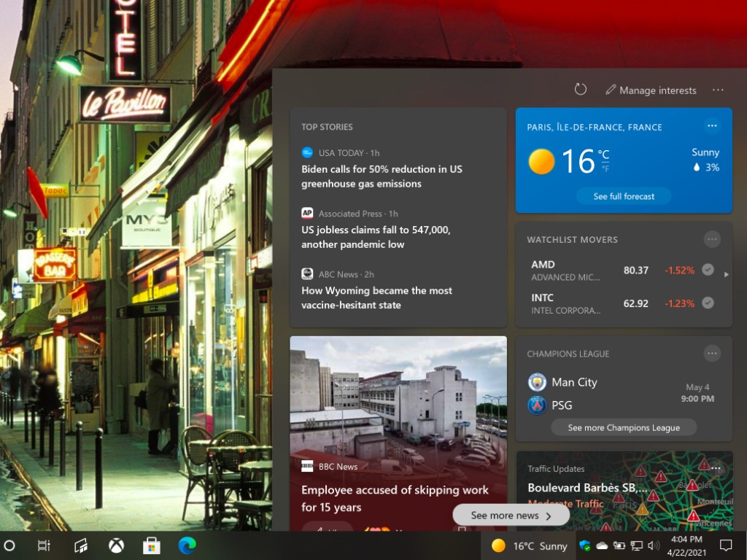Launch Xbox app from the taskbar
The image size is (747, 560).
(116, 545)
